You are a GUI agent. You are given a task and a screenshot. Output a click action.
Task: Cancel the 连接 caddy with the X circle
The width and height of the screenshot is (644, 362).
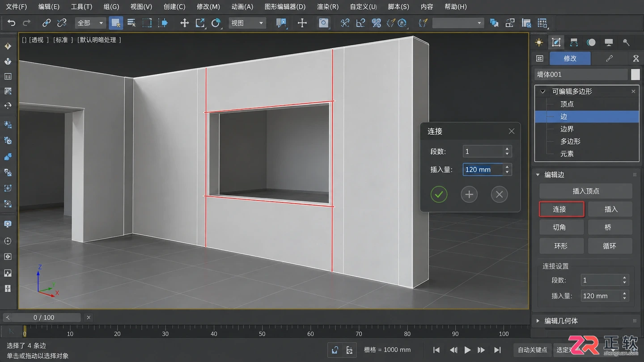pos(500,194)
